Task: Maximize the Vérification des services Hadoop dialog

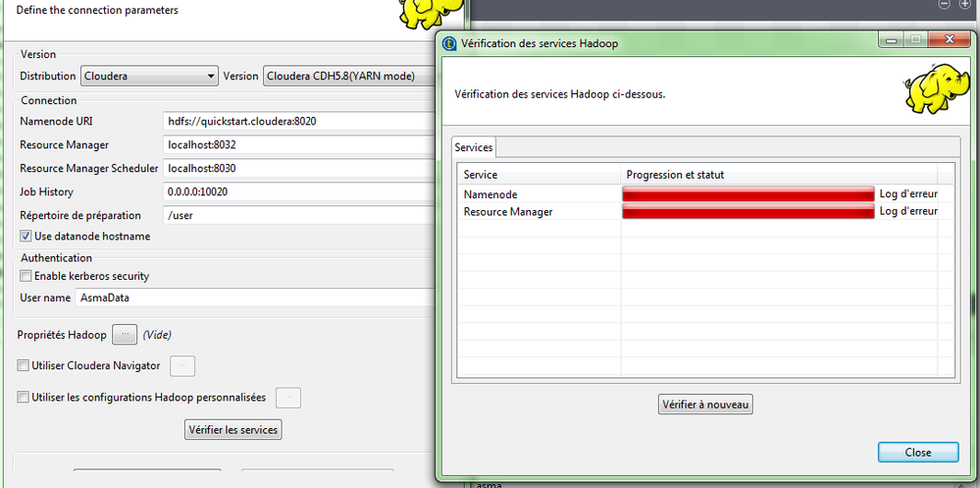Action: pos(915,40)
